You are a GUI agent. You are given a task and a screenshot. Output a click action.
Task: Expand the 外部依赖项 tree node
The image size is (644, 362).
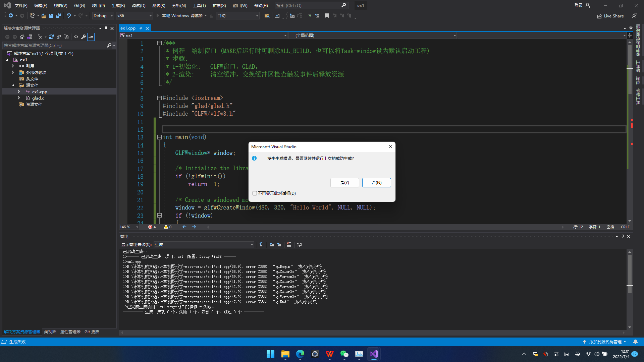point(13,72)
